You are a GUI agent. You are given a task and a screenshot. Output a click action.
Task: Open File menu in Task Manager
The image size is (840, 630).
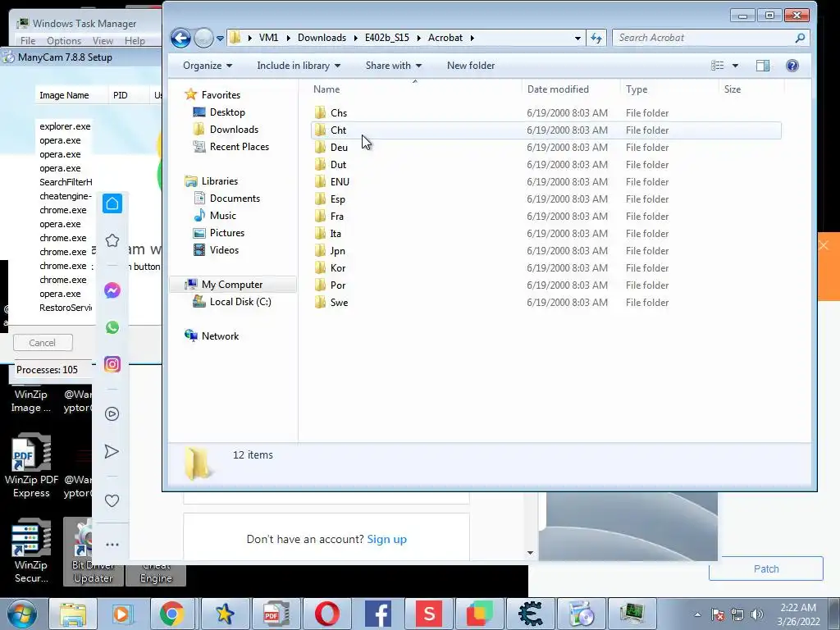pos(28,41)
